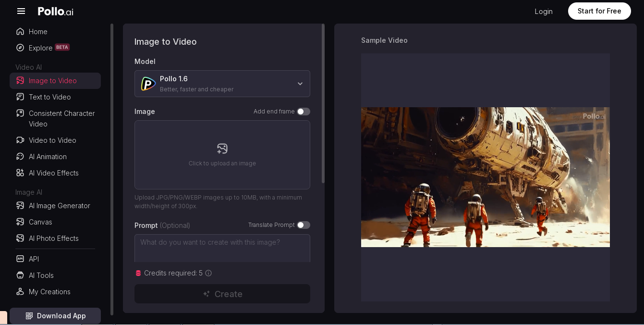Screen dimensions: 644x325
Task: Click the BETA badge beside Explore
Action: (x=62, y=47)
